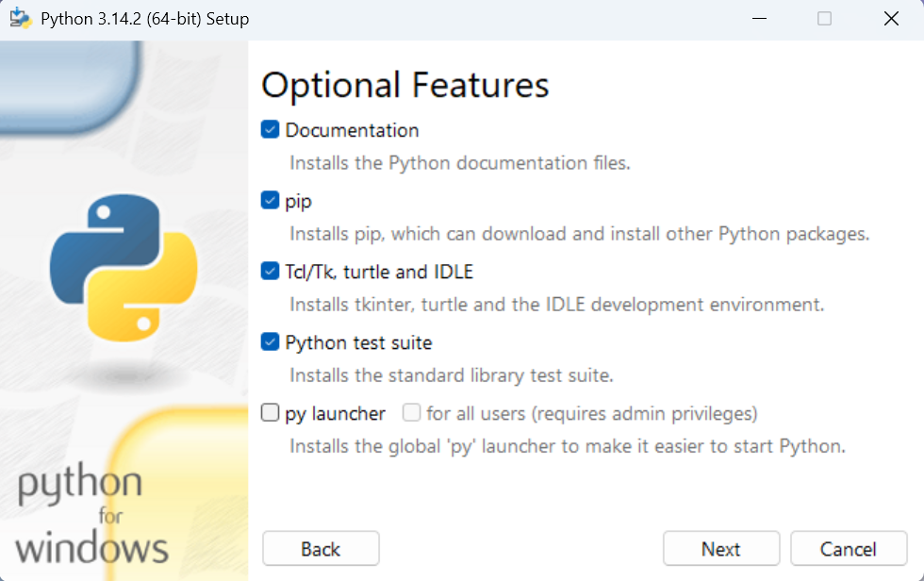Image resolution: width=924 pixels, height=581 pixels.
Task: Click the 'Installs the Python documentation files' description
Action: (x=459, y=163)
